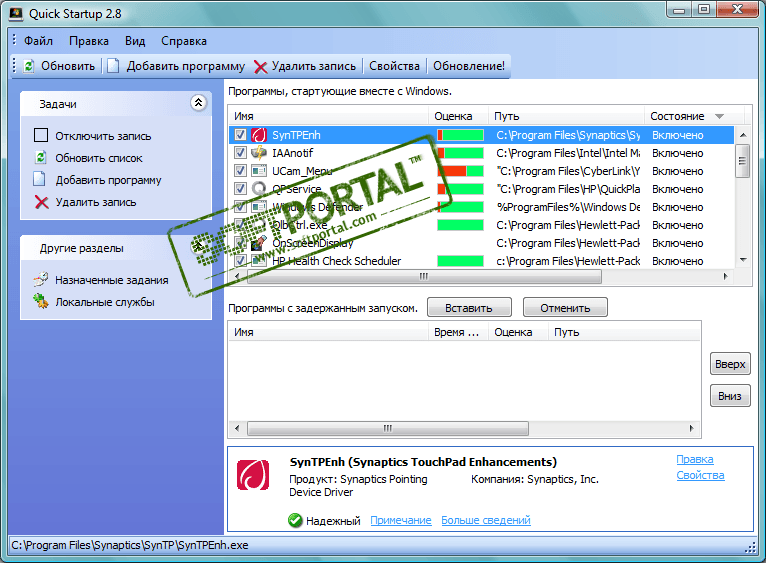This screenshot has height=563, width=766.
Task: Click the rating bar of HP Health Check Scheduler
Action: click(460, 260)
